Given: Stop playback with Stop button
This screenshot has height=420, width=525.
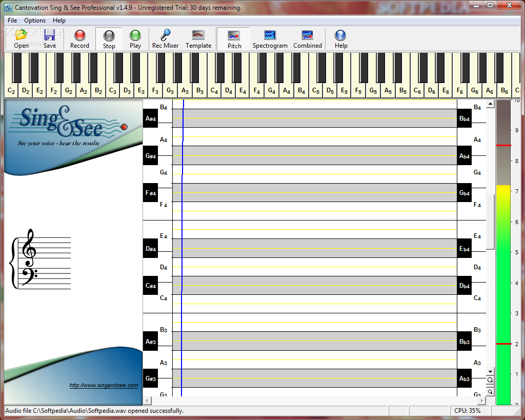Looking at the screenshot, I should (x=109, y=39).
